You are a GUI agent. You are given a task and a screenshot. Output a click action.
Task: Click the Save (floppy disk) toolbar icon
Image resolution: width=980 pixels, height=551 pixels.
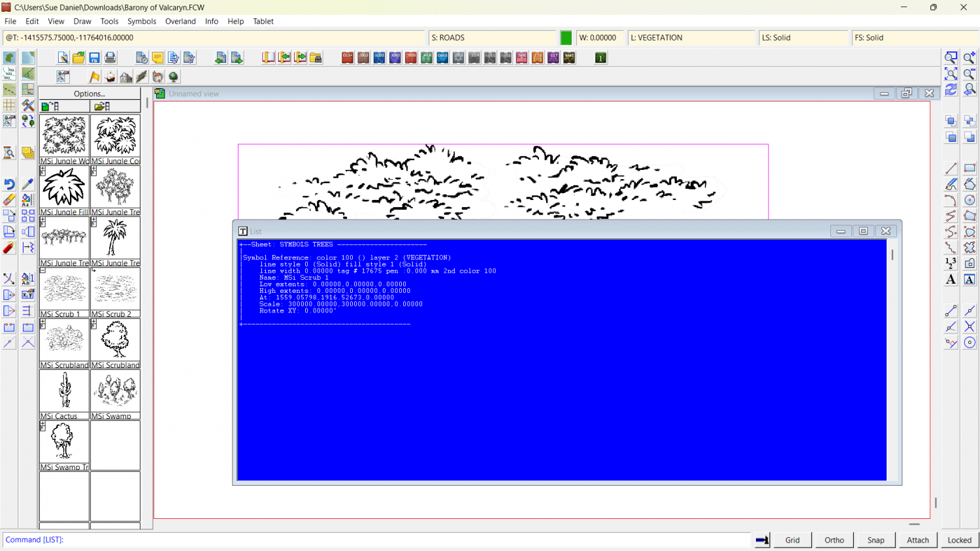[94, 58]
